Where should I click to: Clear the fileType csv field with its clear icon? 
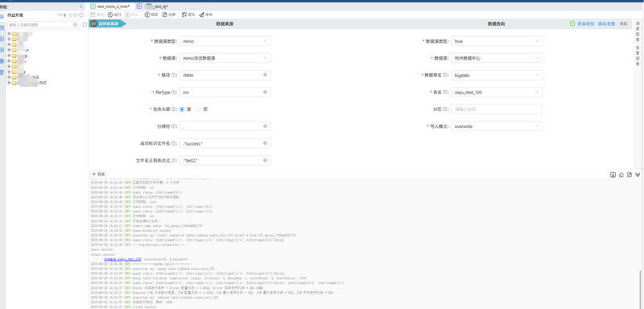265,92
